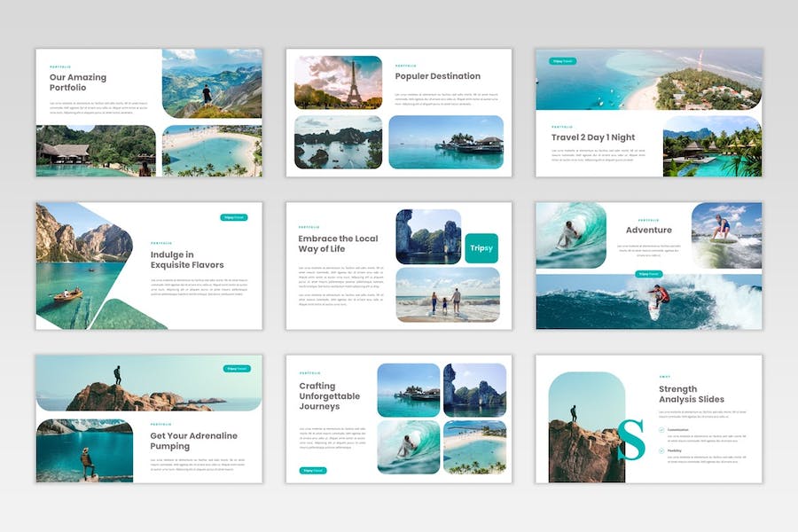Click the 'Travel 2 Day 1 Night' title
Screen dimensions: 798x532
(x=593, y=137)
